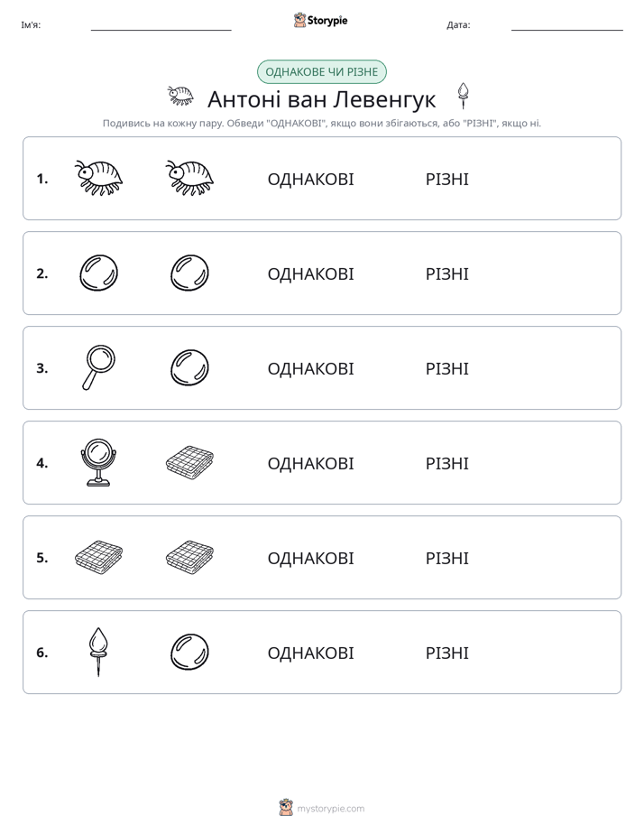Click the drop pin icon right of the title
Image resolution: width=644 pixels, height=834 pixels.
click(464, 96)
